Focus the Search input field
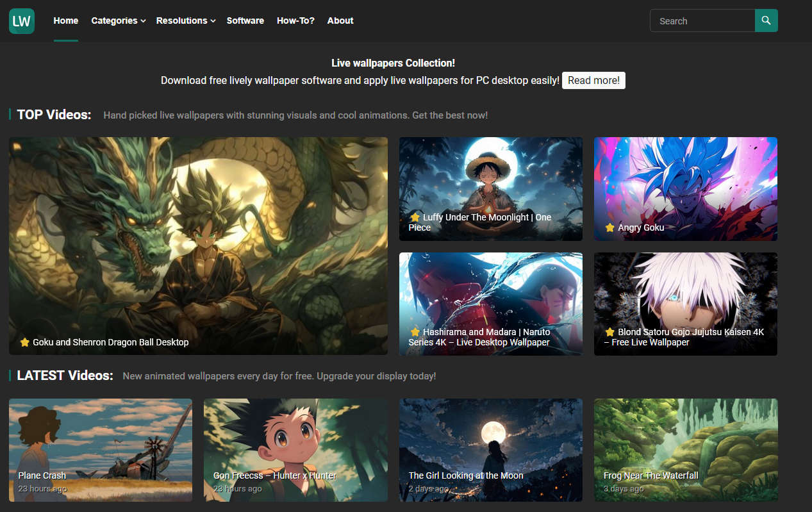 point(702,21)
